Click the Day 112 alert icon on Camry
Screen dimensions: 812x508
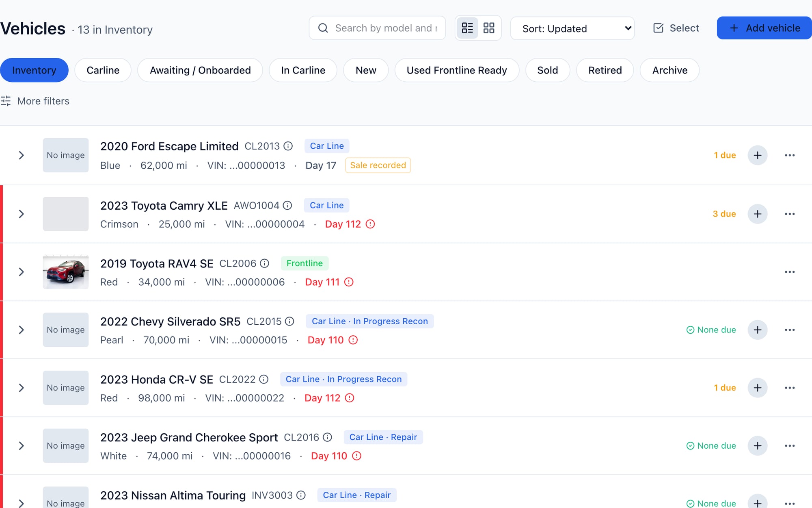[370, 224]
